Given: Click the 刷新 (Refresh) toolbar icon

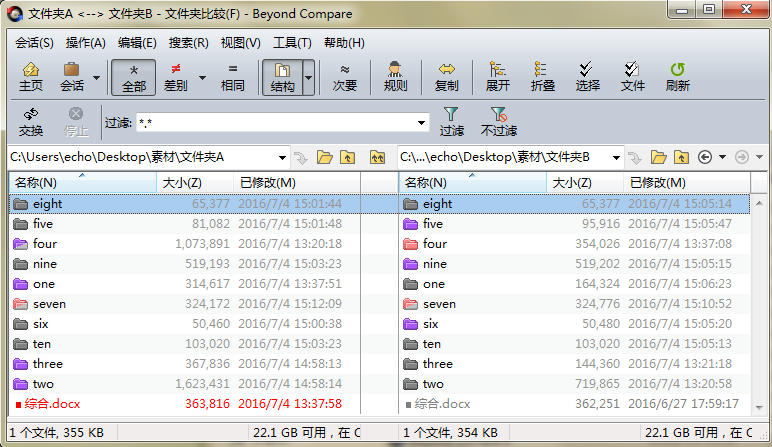Looking at the screenshot, I should 677,76.
